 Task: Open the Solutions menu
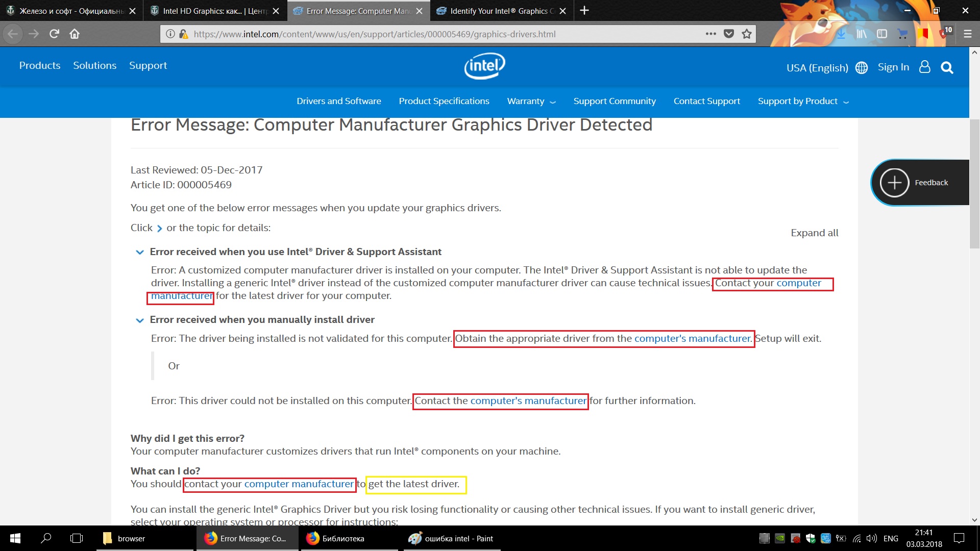pyautogui.click(x=94, y=65)
